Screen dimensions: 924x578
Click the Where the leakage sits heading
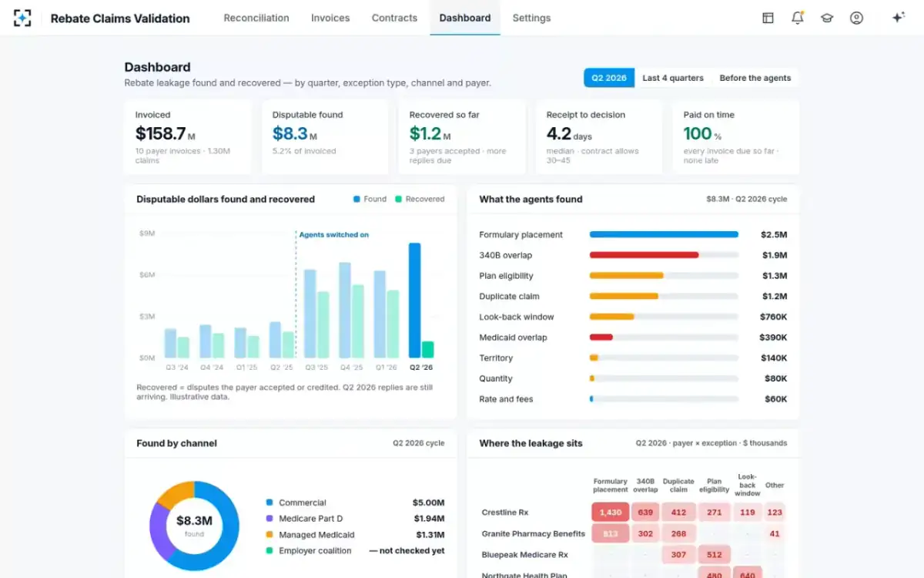531,443
